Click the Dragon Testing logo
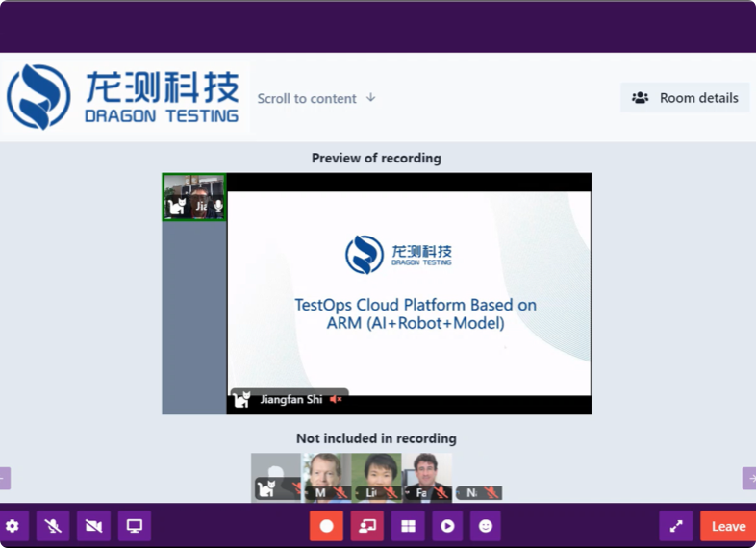The image size is (756, 548). 122,97
